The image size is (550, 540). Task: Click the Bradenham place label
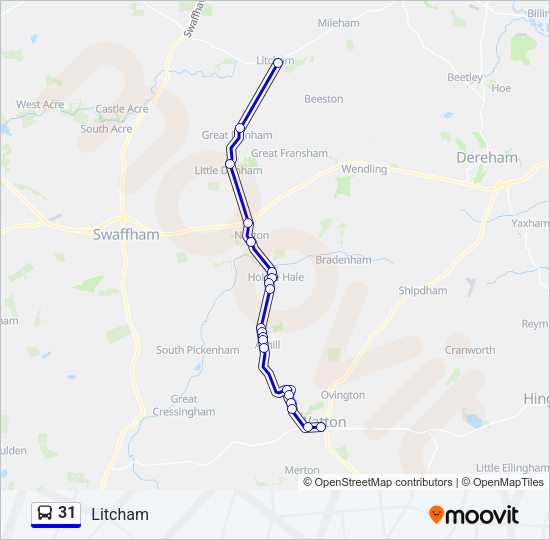tap(343, 260)
